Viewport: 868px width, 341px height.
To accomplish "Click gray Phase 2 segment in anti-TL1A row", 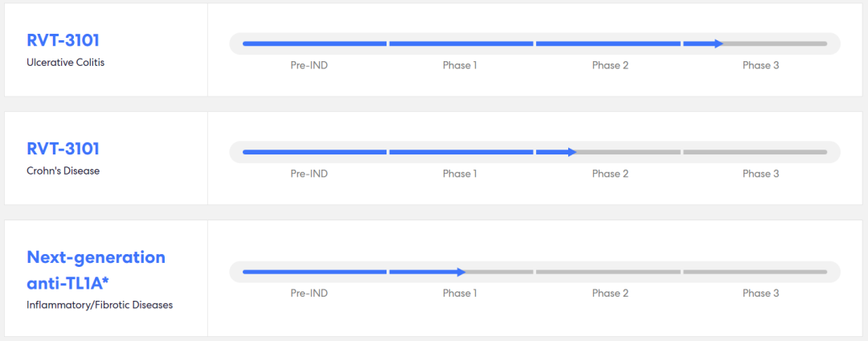I will [x=608, y=272].
